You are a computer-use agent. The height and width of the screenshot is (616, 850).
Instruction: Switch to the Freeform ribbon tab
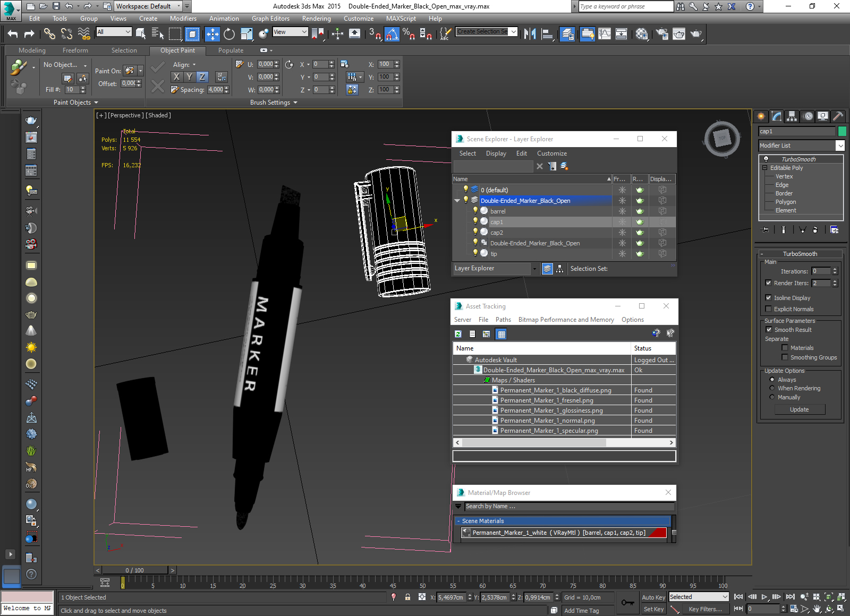(x=75, y=50)
